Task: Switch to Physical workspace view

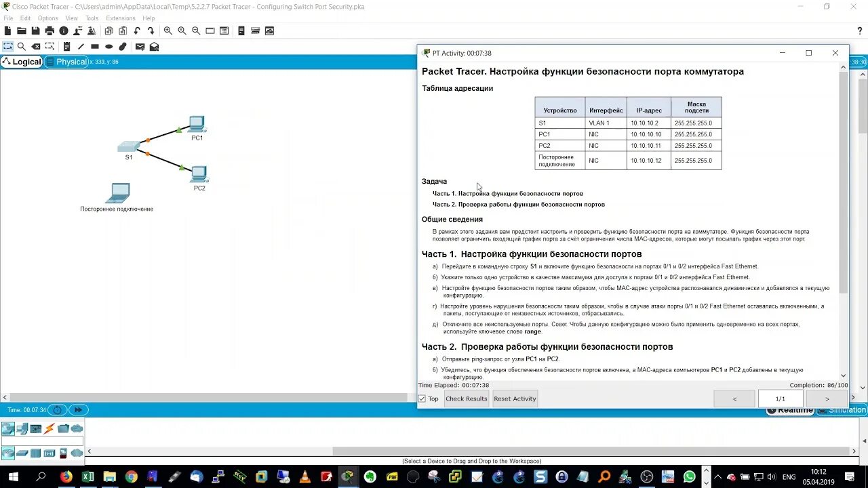Action: (66, 62)
